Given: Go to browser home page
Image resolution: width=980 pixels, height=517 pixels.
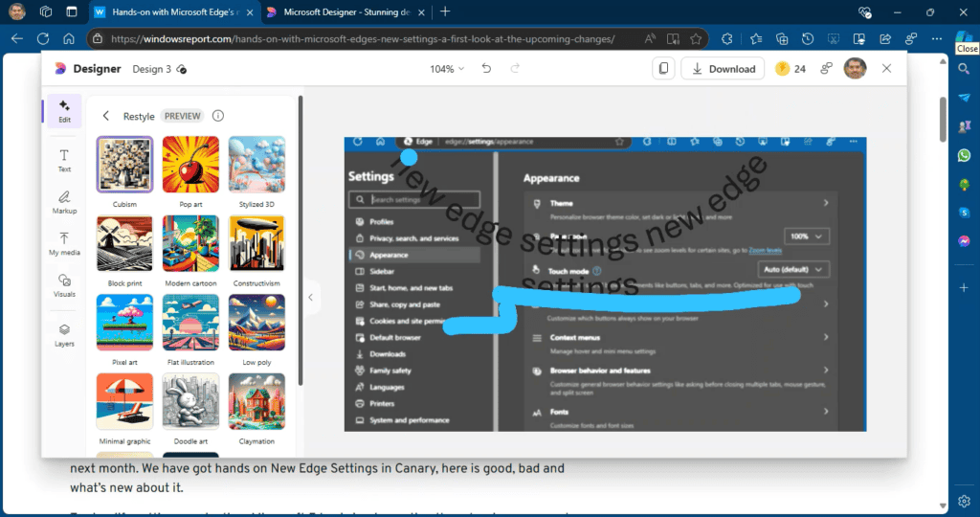Looking at the screenshot, I should [69, 38].
